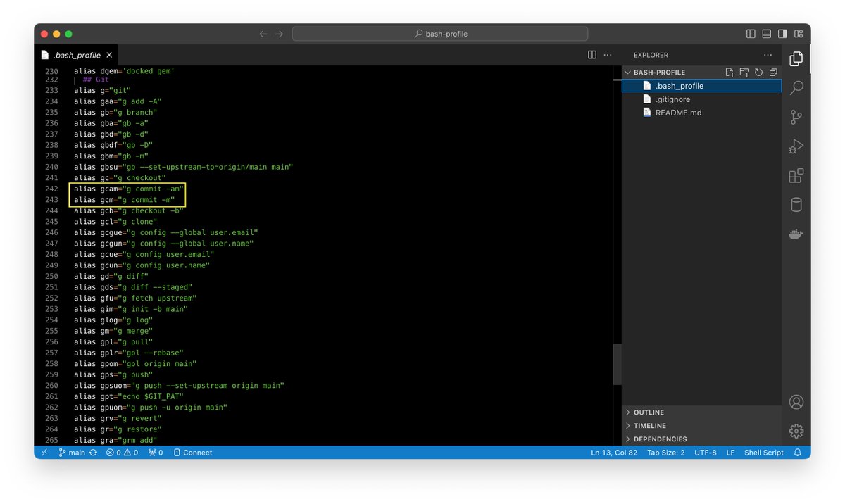Show errors and warnings count in status bar
This screenshot has height=504, width=845.
click(x=122, y=453)
